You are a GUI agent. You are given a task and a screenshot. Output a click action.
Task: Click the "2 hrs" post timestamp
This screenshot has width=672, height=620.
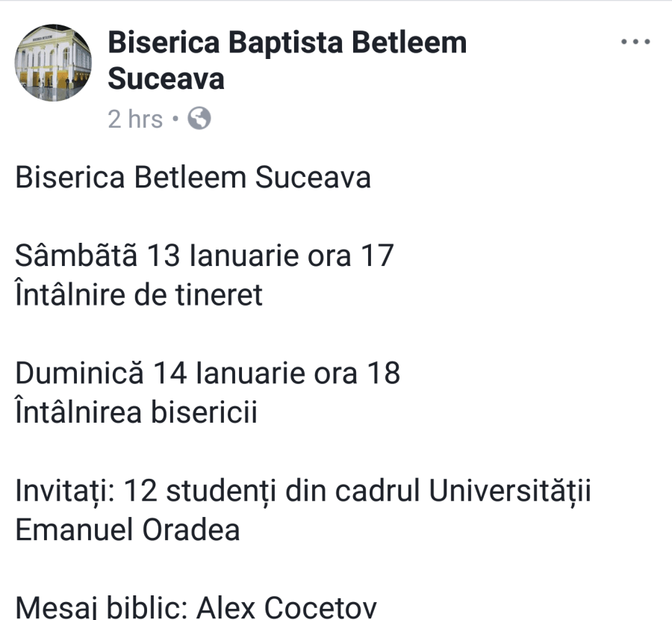pyautogui.click(x=134, y=119)
